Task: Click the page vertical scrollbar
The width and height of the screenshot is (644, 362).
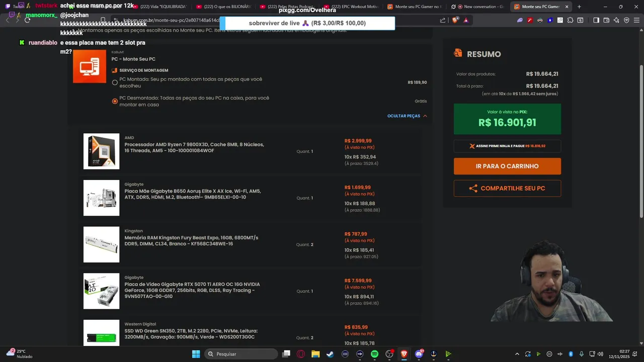Action: click(641, 141)
